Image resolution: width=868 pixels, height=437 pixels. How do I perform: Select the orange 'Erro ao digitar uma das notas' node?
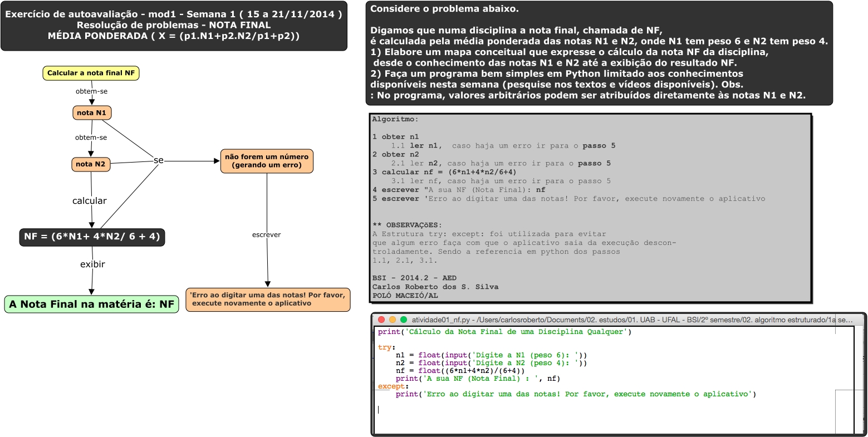coord(268,299)
